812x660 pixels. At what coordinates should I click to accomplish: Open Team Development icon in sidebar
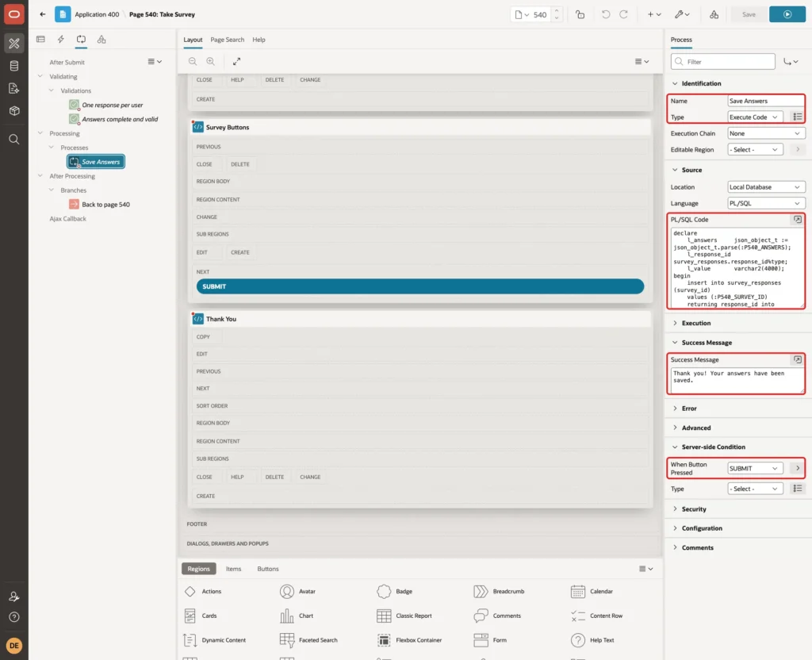point(14,89)
